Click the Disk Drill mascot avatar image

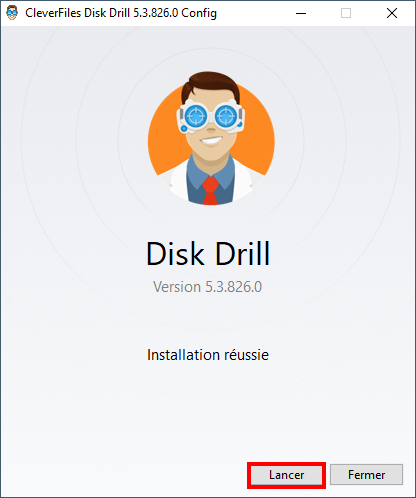[211, 138]
